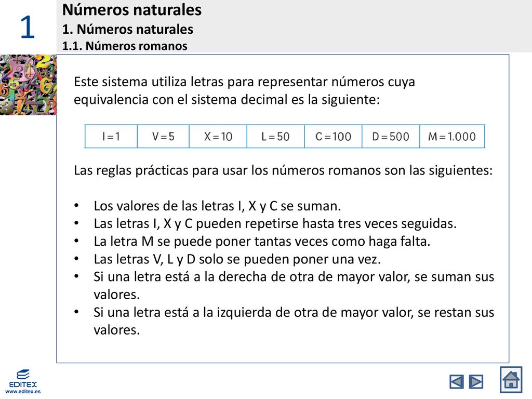Select the V=5 table cell
The height and width of the screenshot is (399, 532).
pos(163,137)
